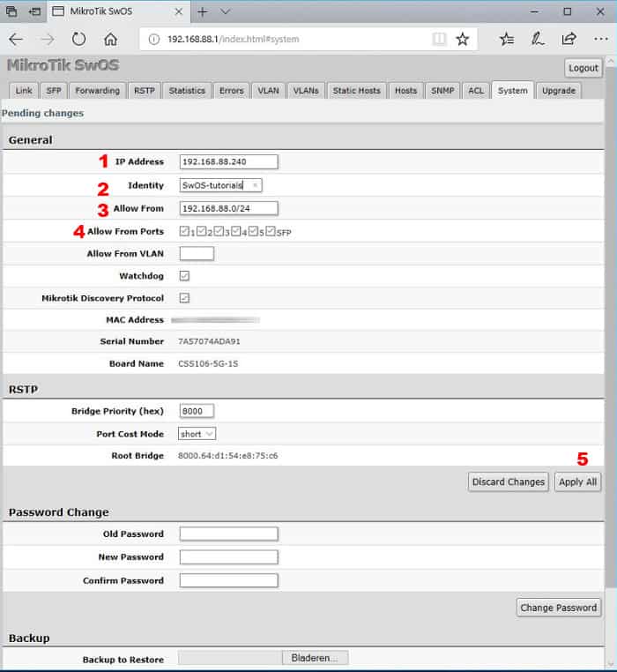This screenshot has width=617, height=672.
Task: Toggle Allow From Ports checkbox 5
Action: click(253, 231)
